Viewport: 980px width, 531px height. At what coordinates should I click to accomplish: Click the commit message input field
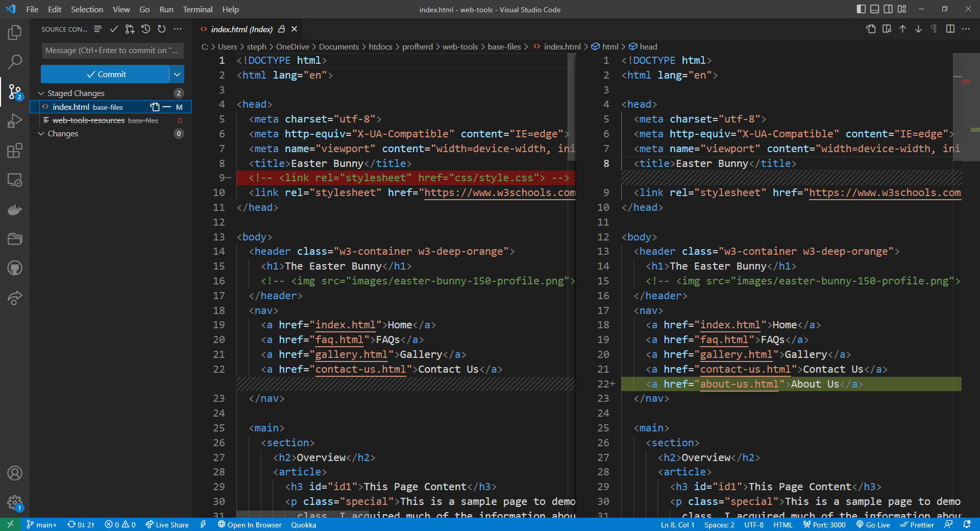[x=112, y=50]
